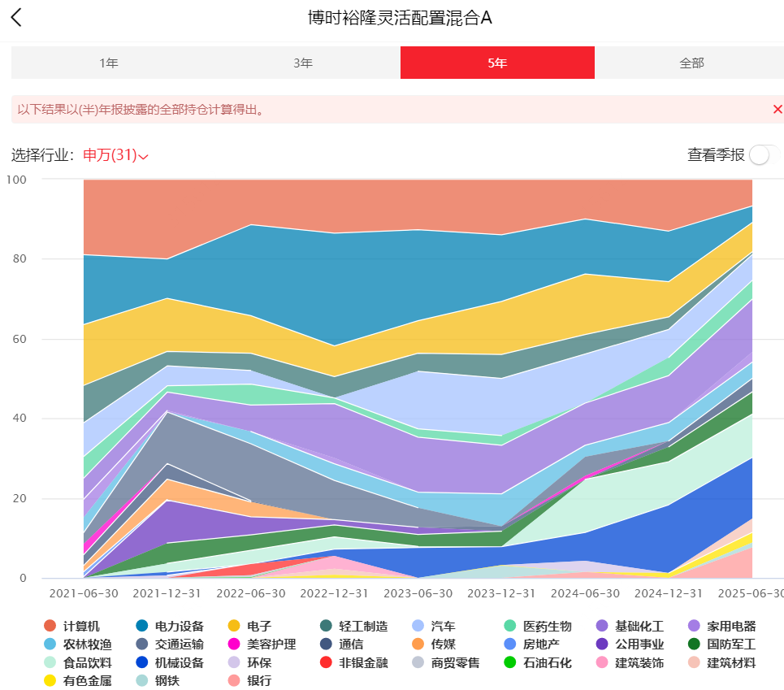Hide 基础化工 series via legend
The height and width of the screenshot is (690, 784).
click(x=602, y=626)
